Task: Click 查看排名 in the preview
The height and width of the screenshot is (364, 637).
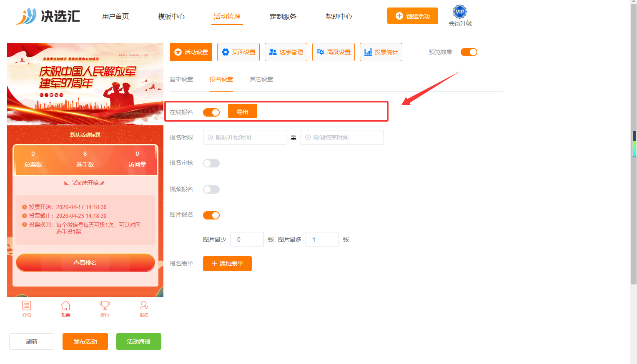Action: coord(85,263)
